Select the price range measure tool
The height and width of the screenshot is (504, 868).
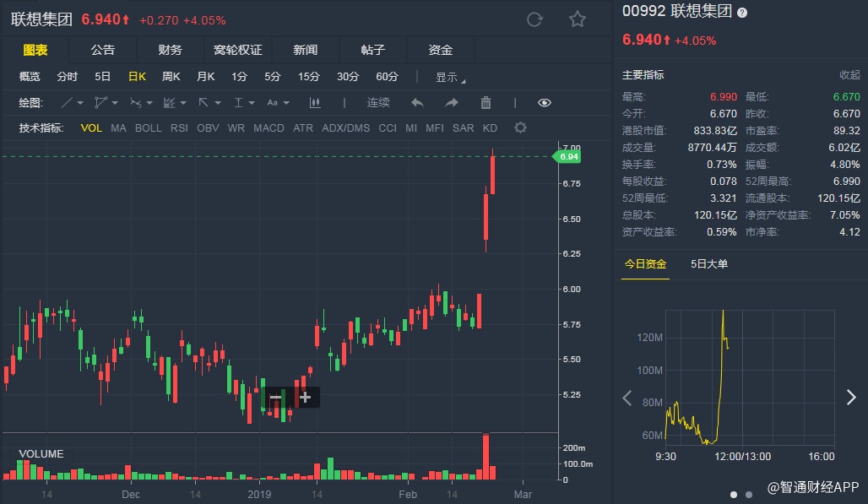pos(239,102)
